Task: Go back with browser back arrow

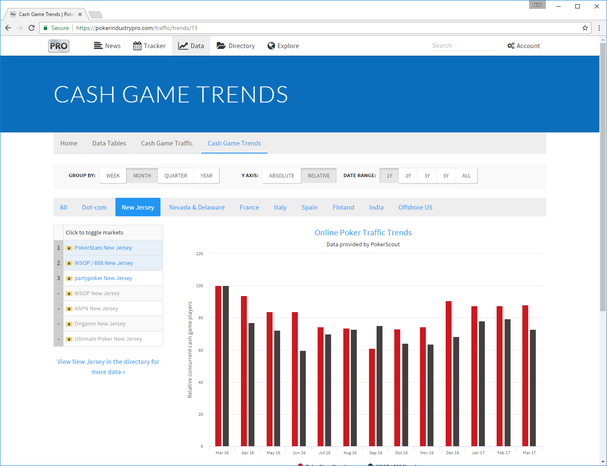Action: tap(8, 28)
